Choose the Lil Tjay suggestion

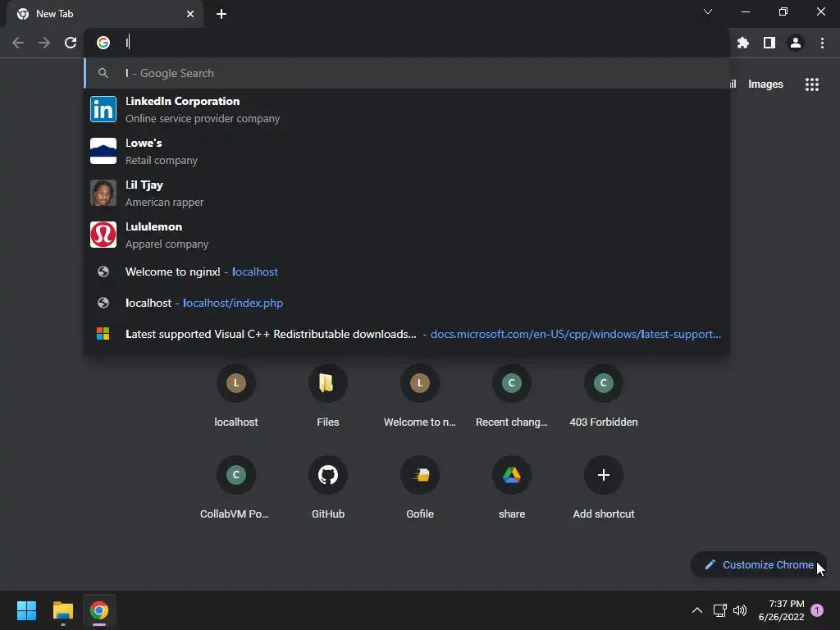(407, 193)
